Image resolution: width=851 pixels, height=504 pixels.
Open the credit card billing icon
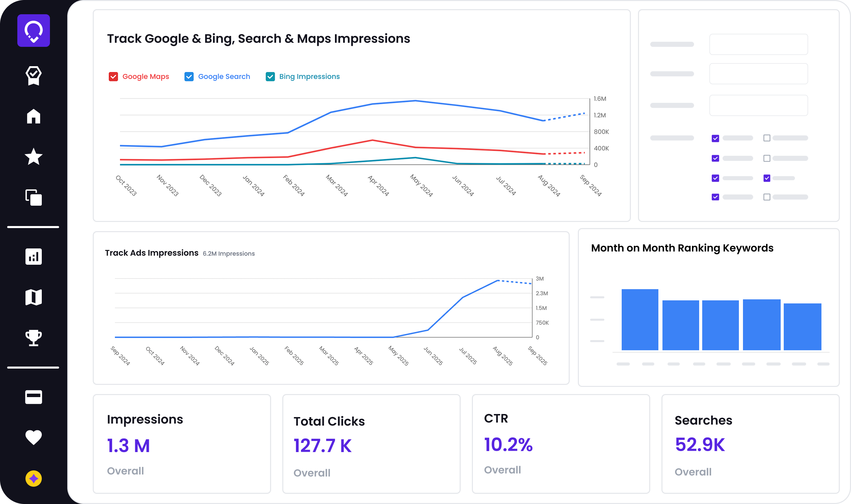(33, 397)
